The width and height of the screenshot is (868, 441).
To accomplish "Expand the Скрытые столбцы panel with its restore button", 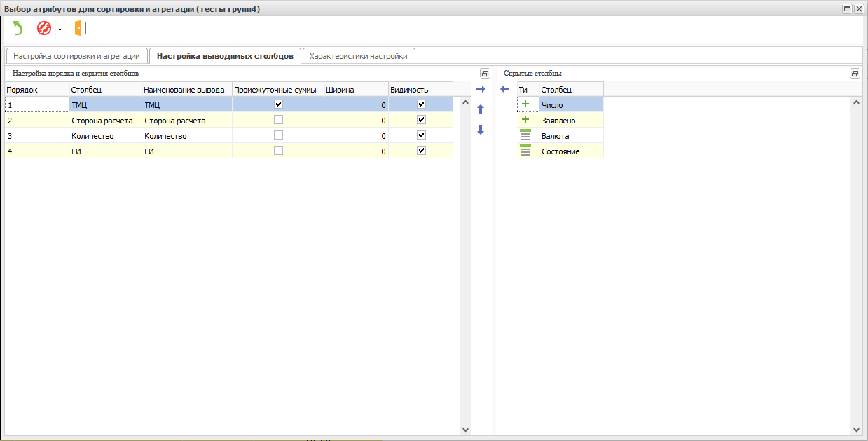I will 854,74.
